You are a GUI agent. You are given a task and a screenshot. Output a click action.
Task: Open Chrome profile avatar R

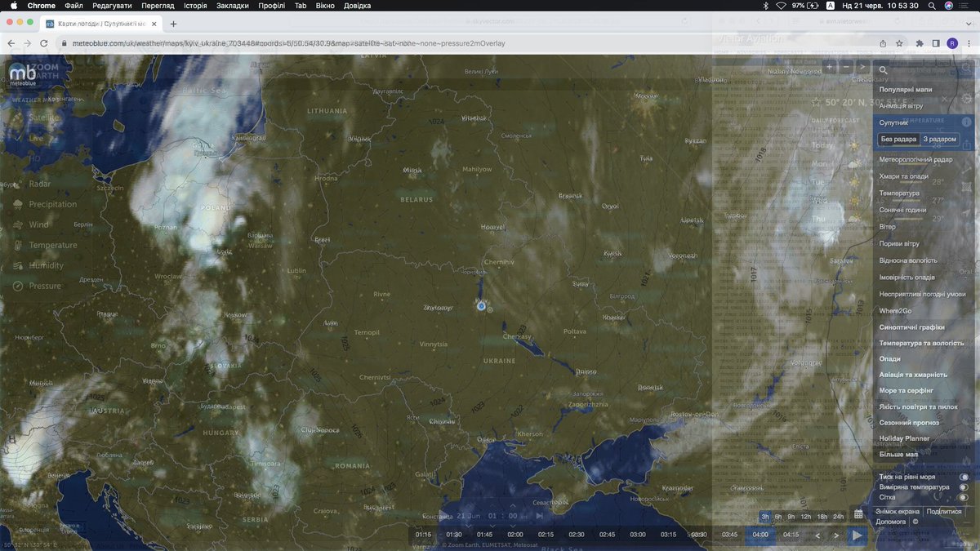tap(952, 43)
